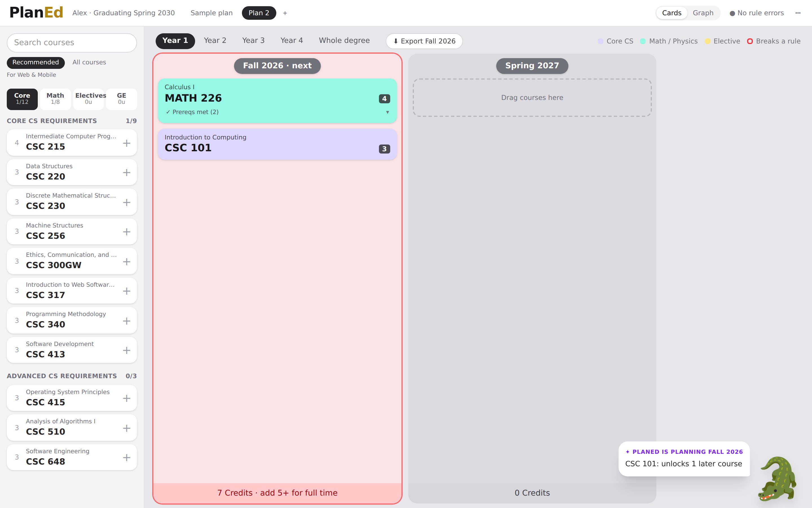Screen dimensions: 812x508
Task: Open the Year 4 tab
Action: pos(292,41)
